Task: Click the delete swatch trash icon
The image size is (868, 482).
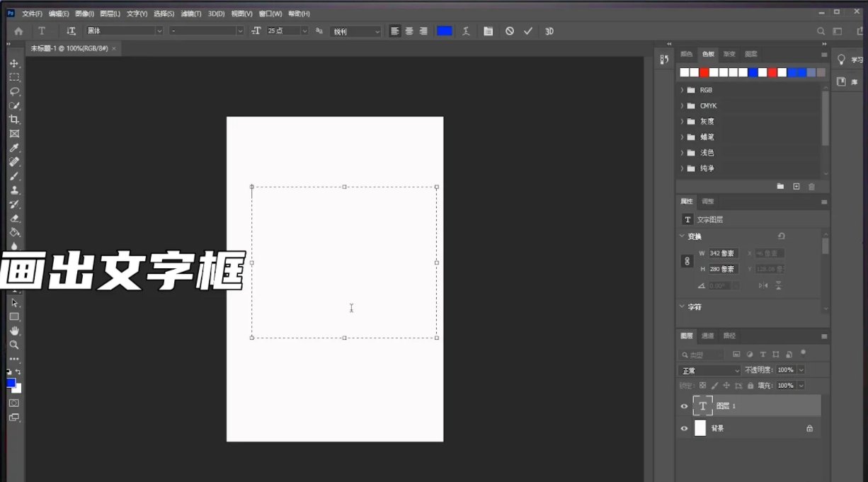Action: click(811, 186)
